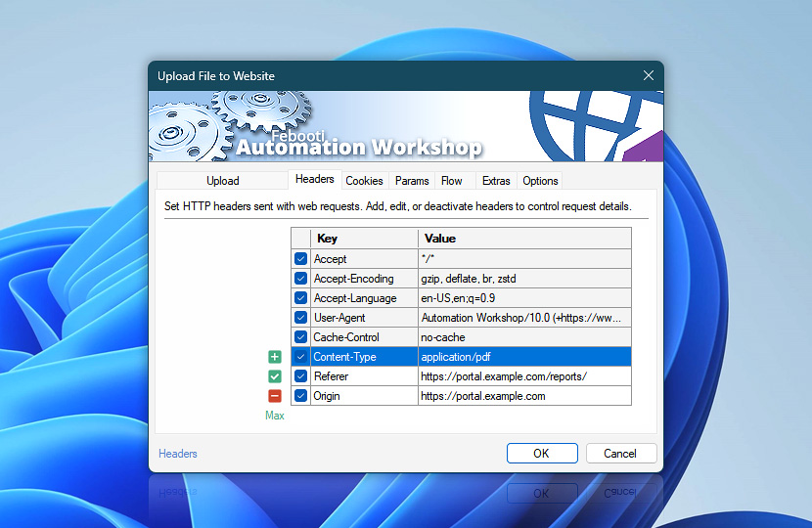
Task: Select the Options tab
Action: [540, 181]
